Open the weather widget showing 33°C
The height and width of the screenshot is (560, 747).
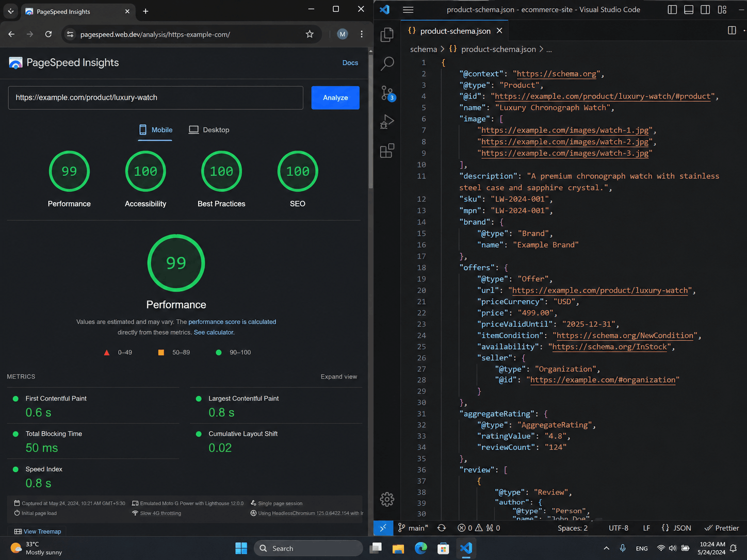point(36,548)
